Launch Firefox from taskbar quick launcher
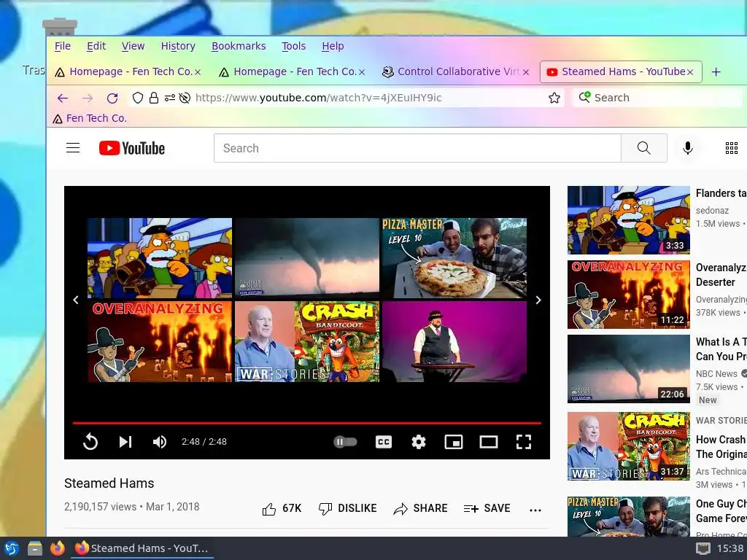This screenshot has height=560, width=747. coord(57,548)
